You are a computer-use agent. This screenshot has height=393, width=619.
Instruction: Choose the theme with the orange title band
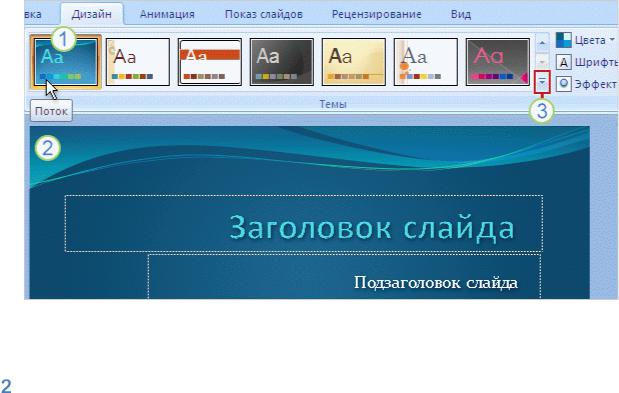tap(210, 62)
